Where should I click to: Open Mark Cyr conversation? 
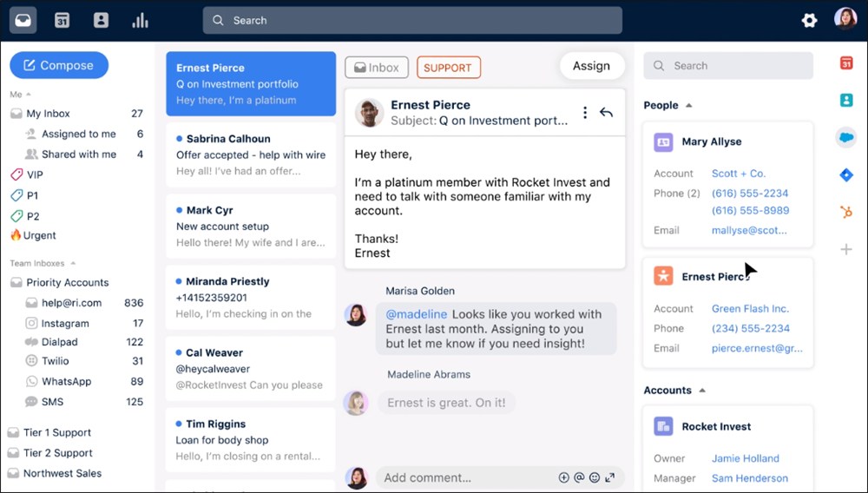tap(251, 227)
